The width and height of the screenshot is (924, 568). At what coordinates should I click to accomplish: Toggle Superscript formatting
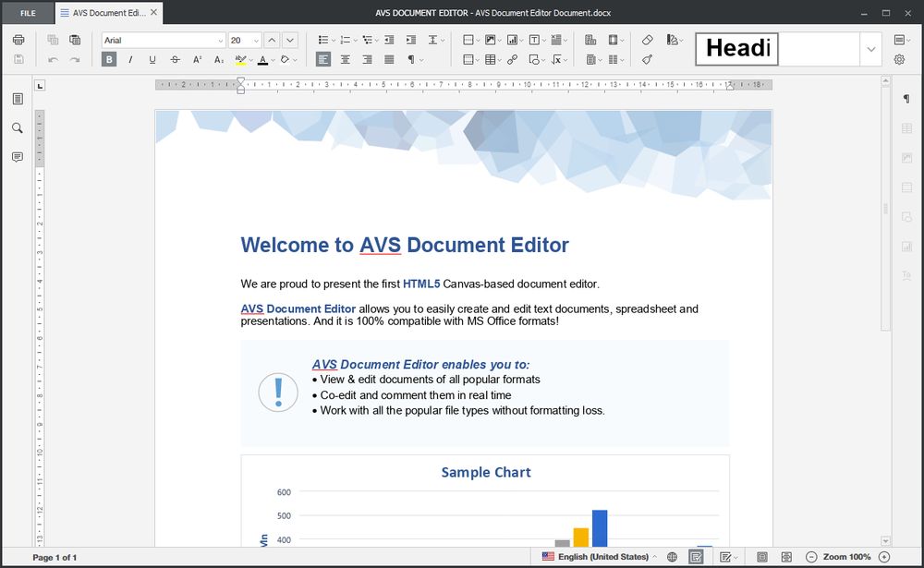[x=197, y=59]
